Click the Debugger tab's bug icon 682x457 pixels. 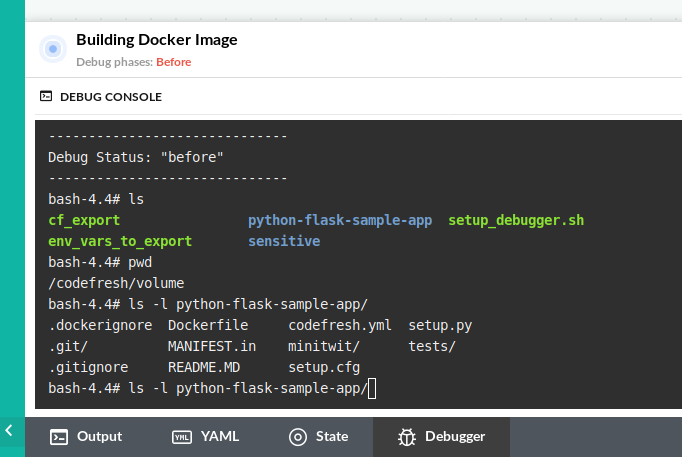[406, 437]
